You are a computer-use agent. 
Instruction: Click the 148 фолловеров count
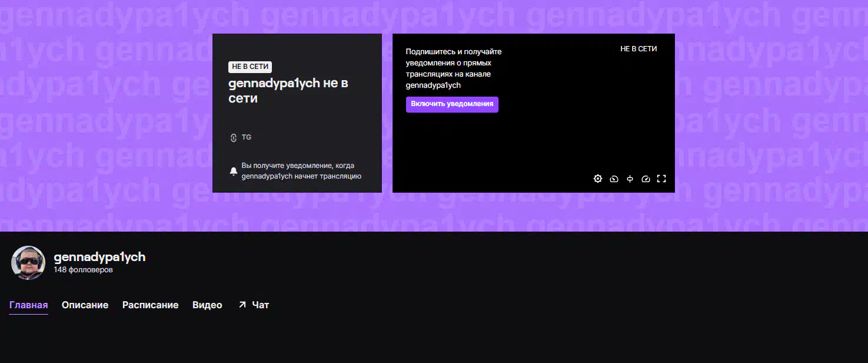tap(84, 270)
